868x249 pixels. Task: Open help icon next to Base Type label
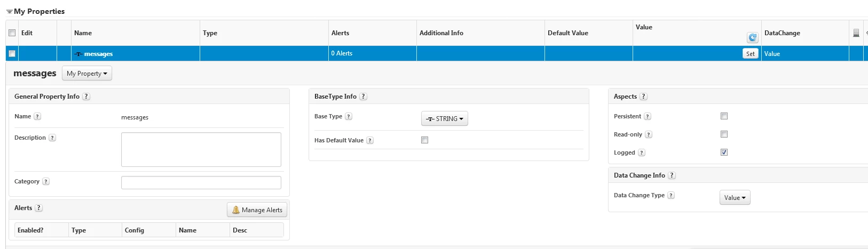coord(349,116)
